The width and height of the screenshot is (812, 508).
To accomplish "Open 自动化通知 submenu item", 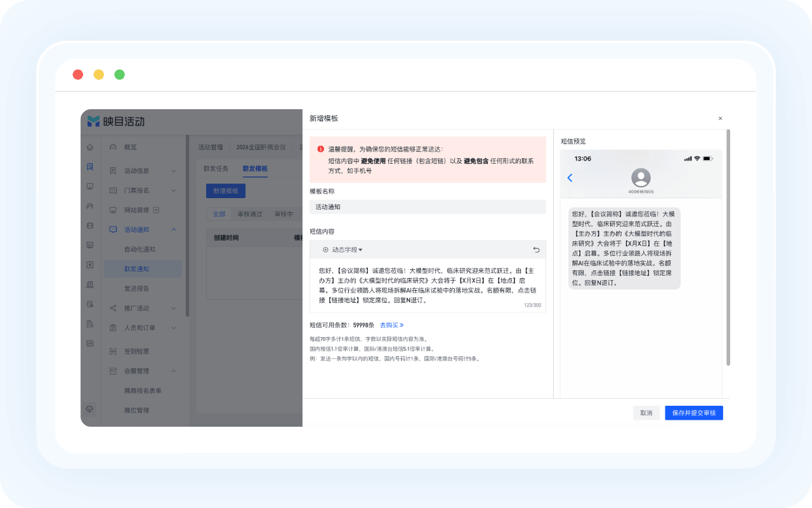I will pyautogui.click(x=140, y=250).
